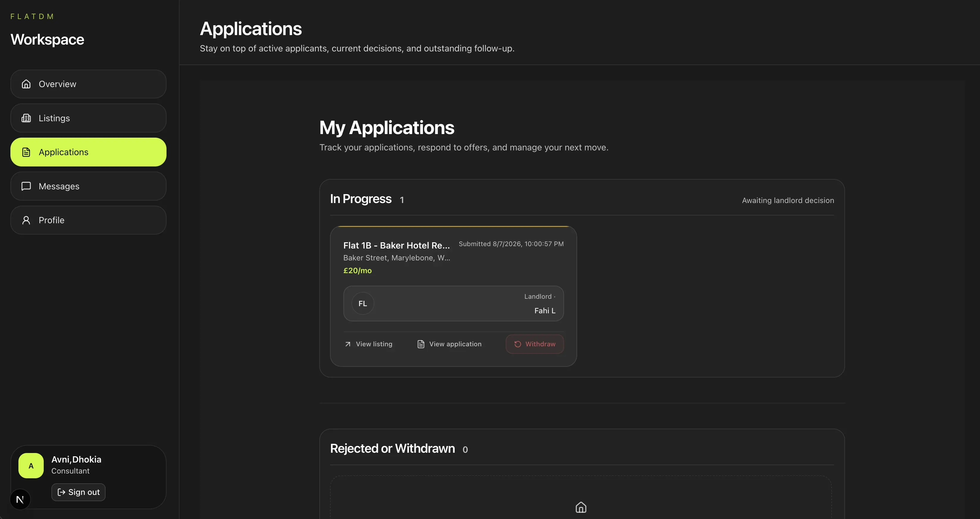Screen dimensions: 980x519
Task: Click the green A user avatar
Action: click(x=31, y=465)
